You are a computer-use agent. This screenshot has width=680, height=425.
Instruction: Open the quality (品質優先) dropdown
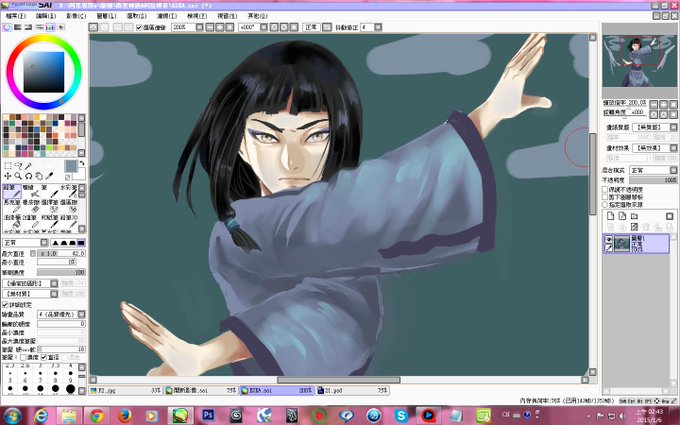pyautogui.click(x=62, y=314)
